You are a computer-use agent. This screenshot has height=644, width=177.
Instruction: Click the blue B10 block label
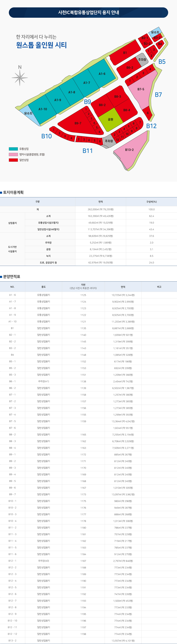(x=46, y=136)
